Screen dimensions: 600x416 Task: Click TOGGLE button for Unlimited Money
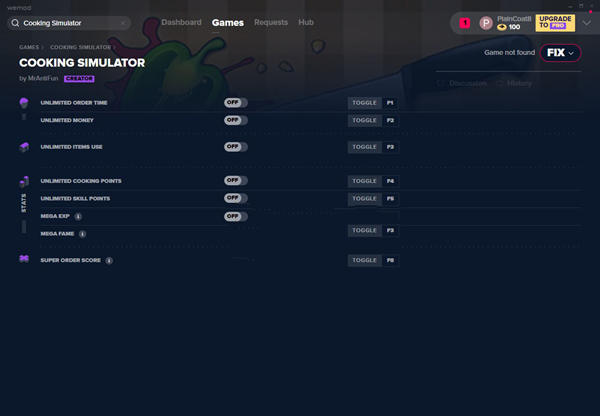coord(364,121)
